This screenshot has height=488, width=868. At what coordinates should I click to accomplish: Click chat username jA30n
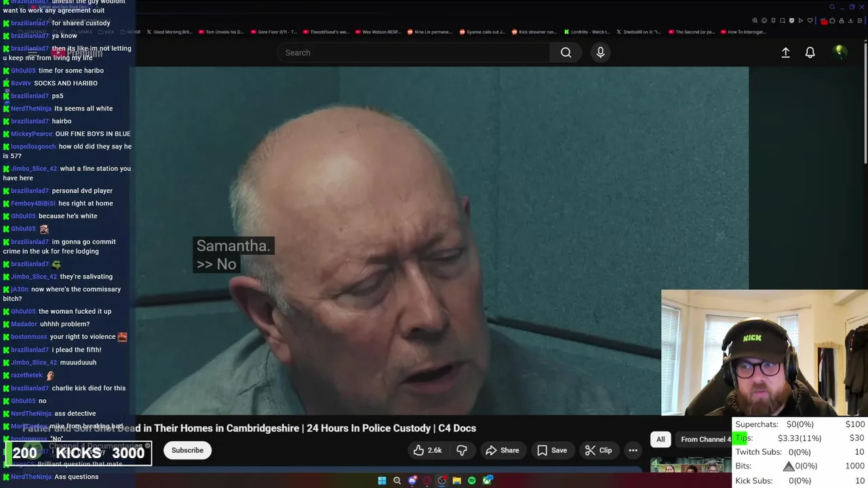20,289
